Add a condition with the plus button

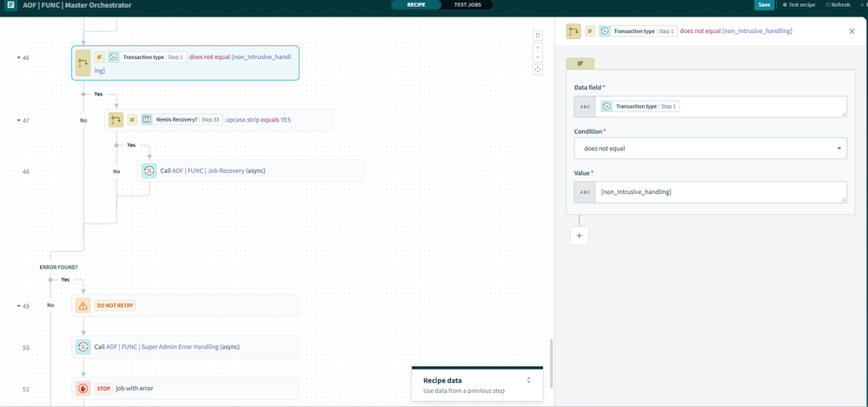(x=580, y=236)
